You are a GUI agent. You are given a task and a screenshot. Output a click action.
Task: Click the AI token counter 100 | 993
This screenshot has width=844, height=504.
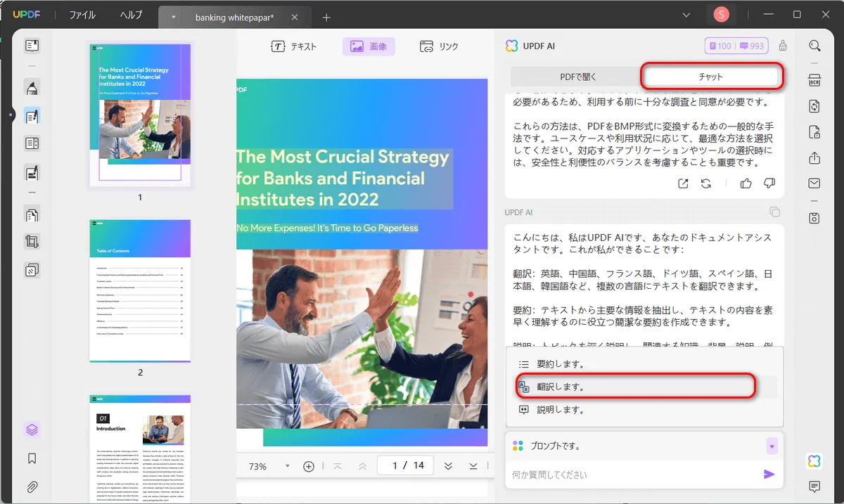point(736,46)
